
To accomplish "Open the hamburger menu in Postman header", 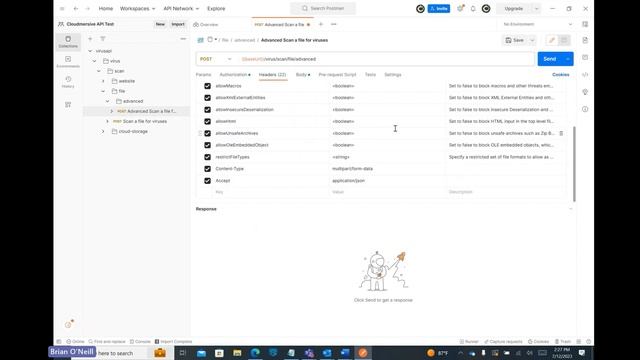I will click(62, 9).
